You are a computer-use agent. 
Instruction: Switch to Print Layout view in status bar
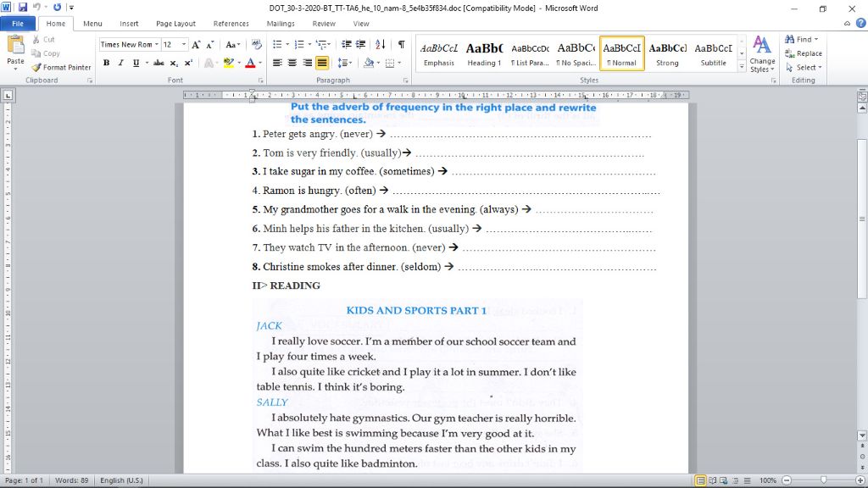click(700, 480)
